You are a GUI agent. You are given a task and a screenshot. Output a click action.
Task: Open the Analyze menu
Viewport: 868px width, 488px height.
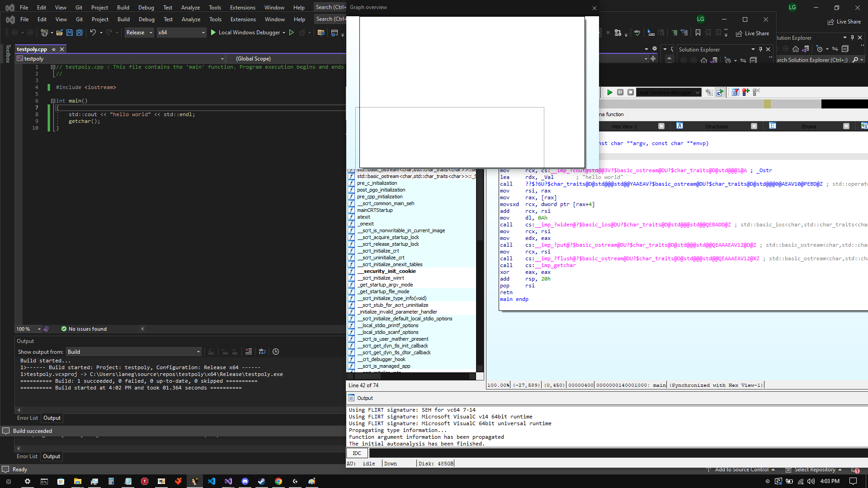191,19
